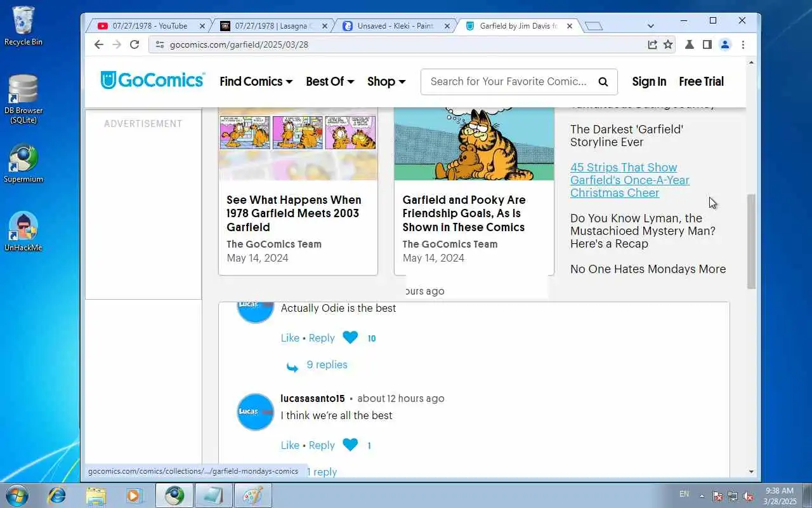This screenshot has width=812, height=508.
Task: Open '1978 Garfield Meets 2003 Garfield' article title
Action: 294,213
